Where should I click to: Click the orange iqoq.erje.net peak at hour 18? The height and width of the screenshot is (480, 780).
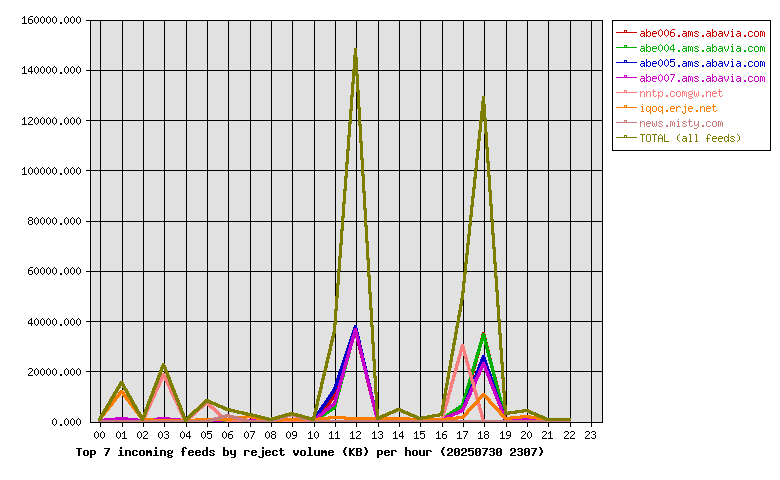point(484,395)
